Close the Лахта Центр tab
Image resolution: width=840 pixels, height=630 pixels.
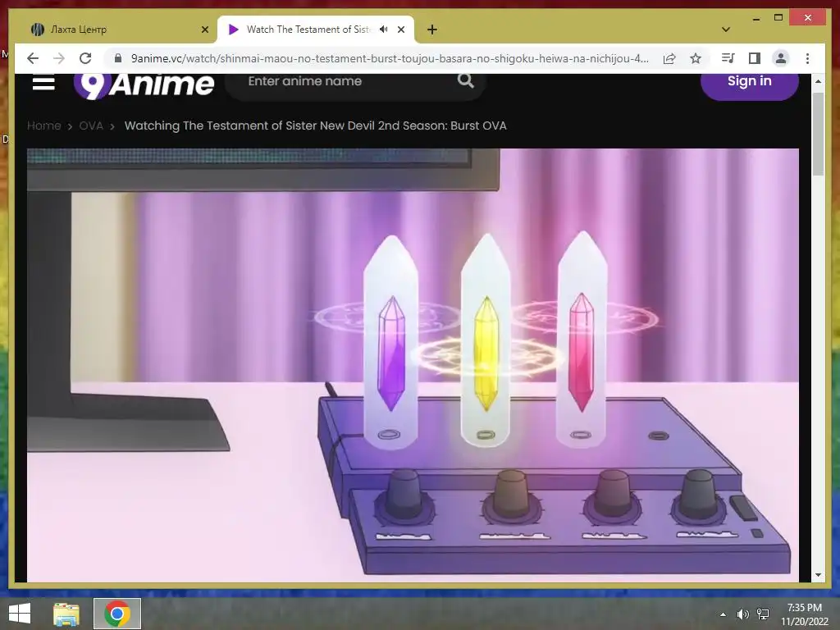[x=204, y=30]
